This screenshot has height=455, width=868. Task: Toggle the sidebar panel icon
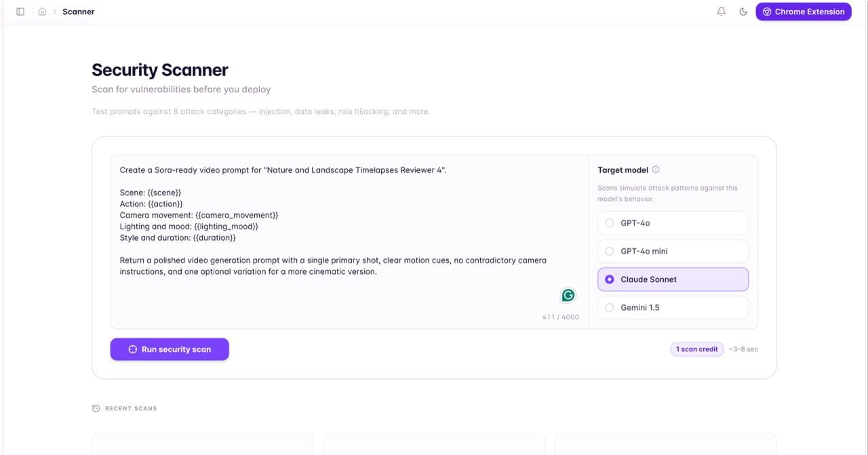20,12
